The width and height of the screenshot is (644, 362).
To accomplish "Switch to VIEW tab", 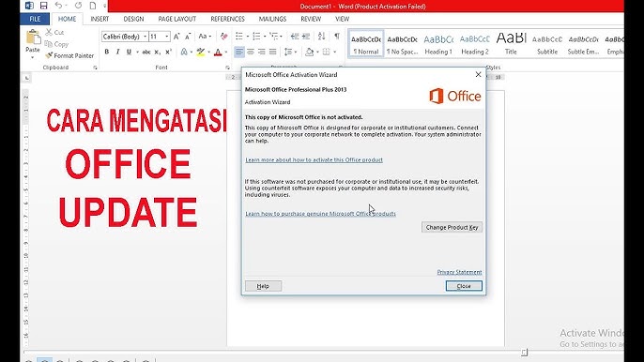I will coord(342,19).
